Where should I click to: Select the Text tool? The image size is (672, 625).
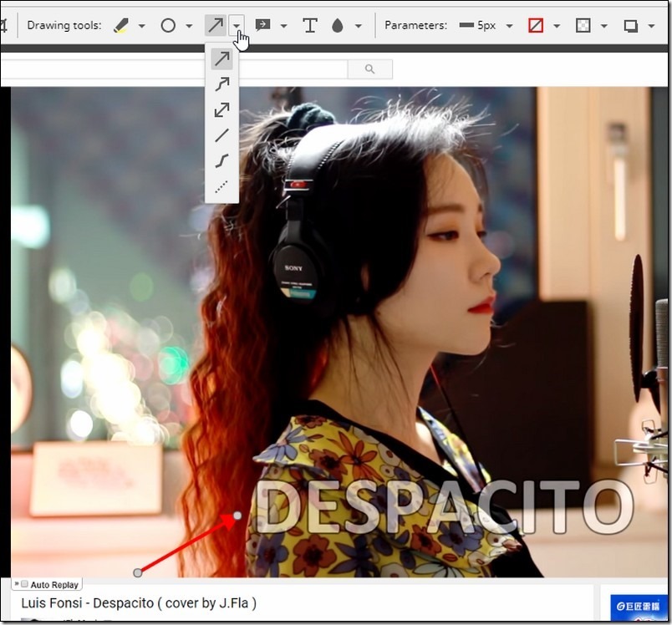(310, 26)
